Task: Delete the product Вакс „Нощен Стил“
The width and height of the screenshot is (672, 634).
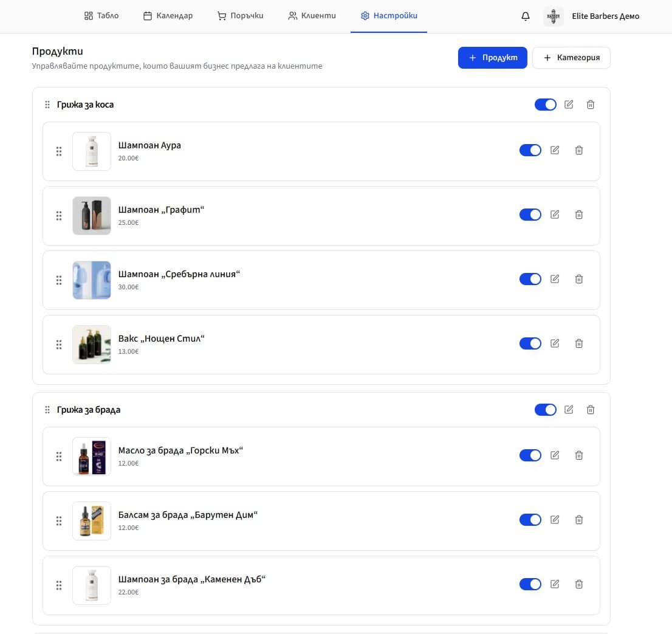Action: click(578, 343)
